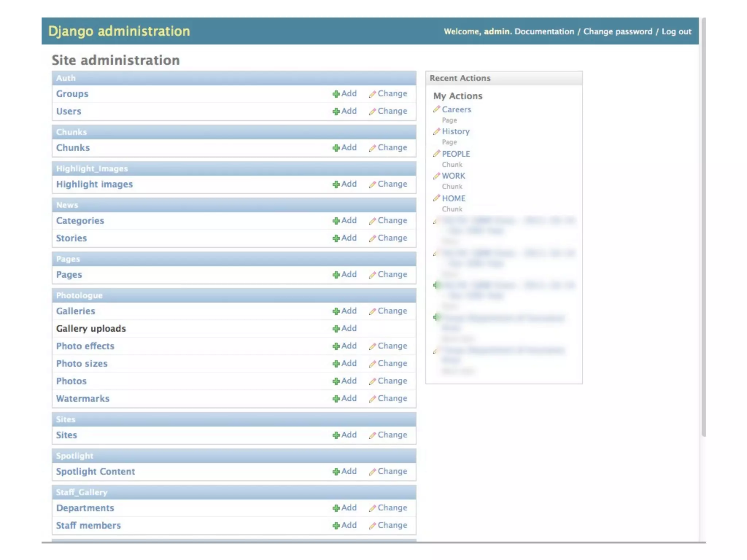Image resolution: width=747 pixels, height=560 pixels.
Task: Click the pencil icon for Watermarks
Action: (x=372, y=399)
